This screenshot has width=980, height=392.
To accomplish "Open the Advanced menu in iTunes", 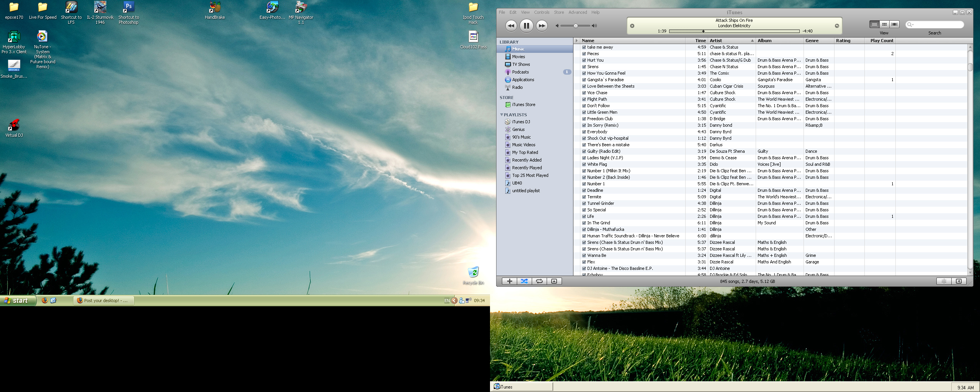I will pyautogui.click(x=578, y=12).
